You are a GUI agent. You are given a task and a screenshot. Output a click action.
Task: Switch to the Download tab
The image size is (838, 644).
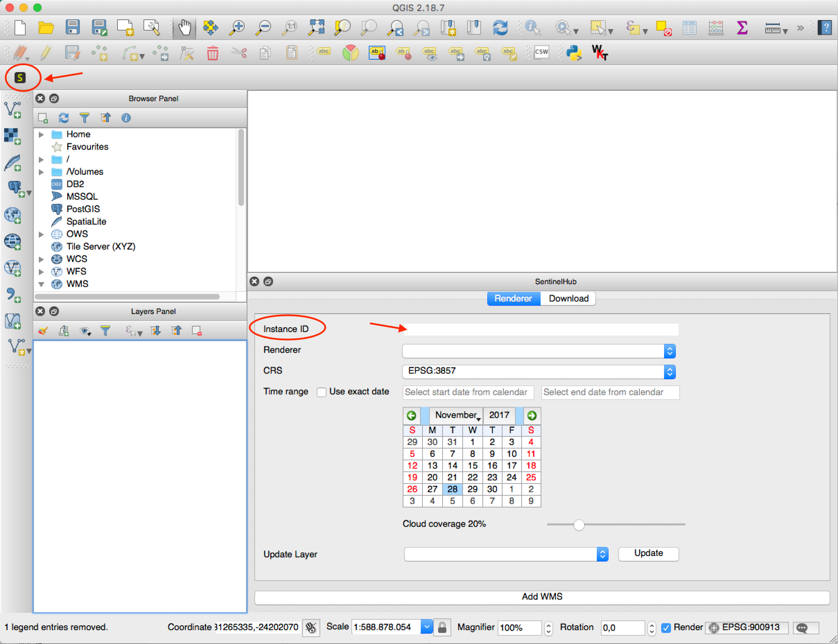coord(568,298)
